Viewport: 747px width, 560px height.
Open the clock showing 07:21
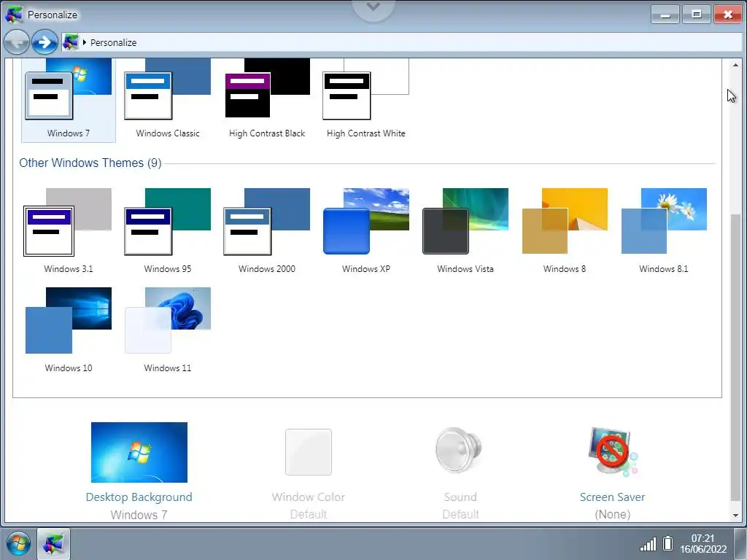click(x=703, y=544)
